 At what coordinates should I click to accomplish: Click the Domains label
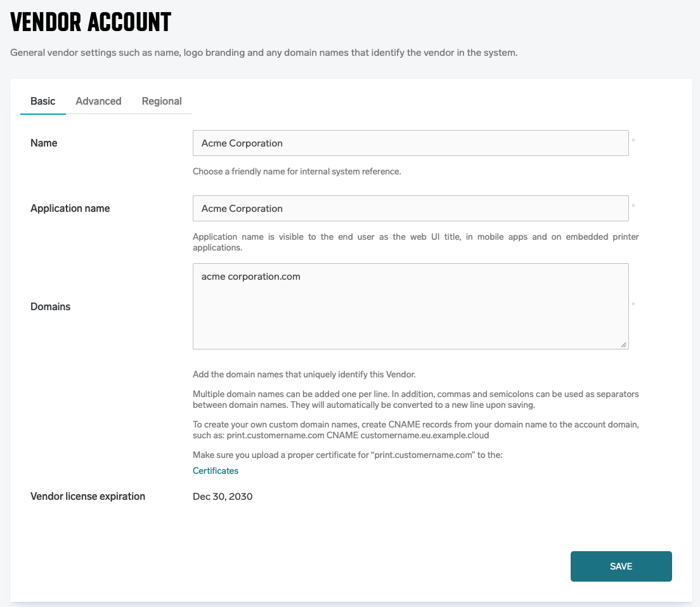50,306
